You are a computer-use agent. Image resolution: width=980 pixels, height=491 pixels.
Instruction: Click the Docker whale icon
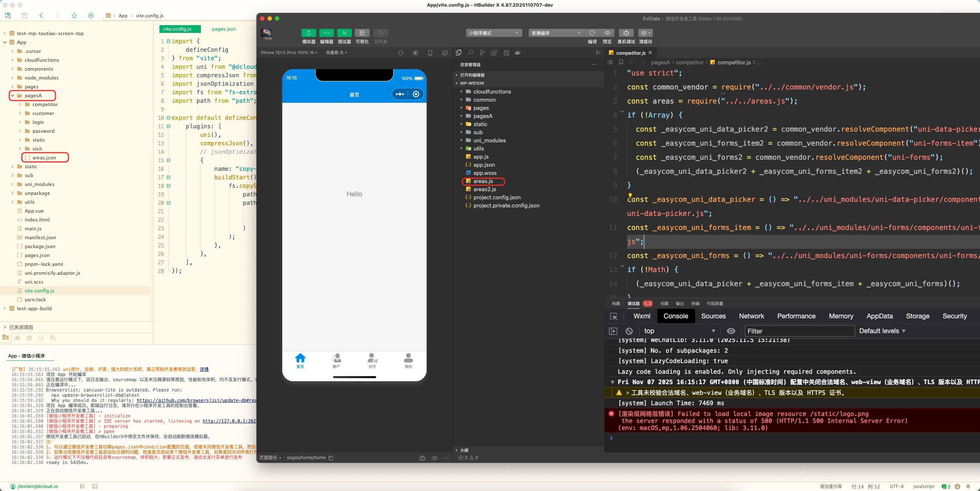518,53
